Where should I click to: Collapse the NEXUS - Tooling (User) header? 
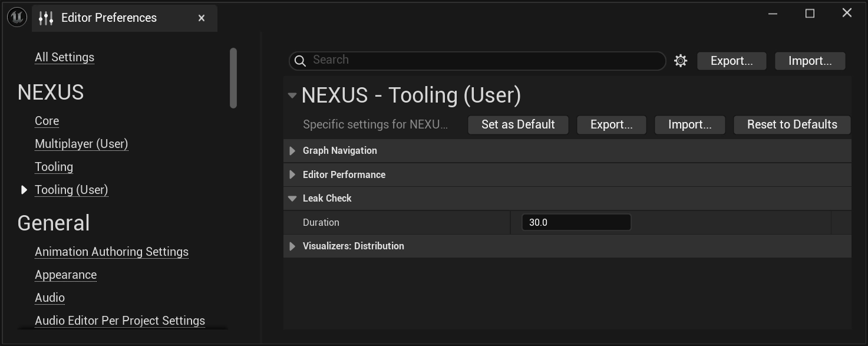292,95
